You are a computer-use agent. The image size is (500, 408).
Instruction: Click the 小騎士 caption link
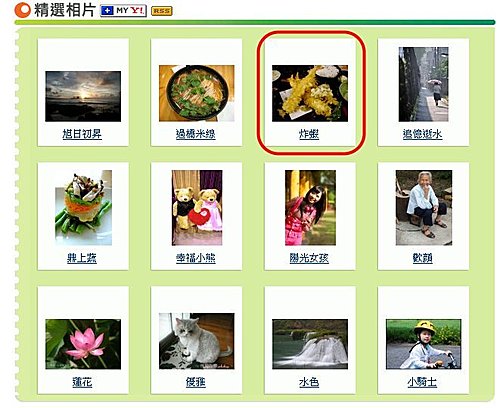[x=422, y=382]
